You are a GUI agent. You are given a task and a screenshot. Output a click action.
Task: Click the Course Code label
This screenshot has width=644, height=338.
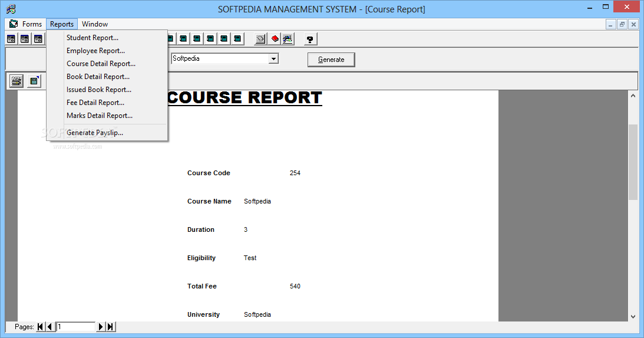pos(209,173)
